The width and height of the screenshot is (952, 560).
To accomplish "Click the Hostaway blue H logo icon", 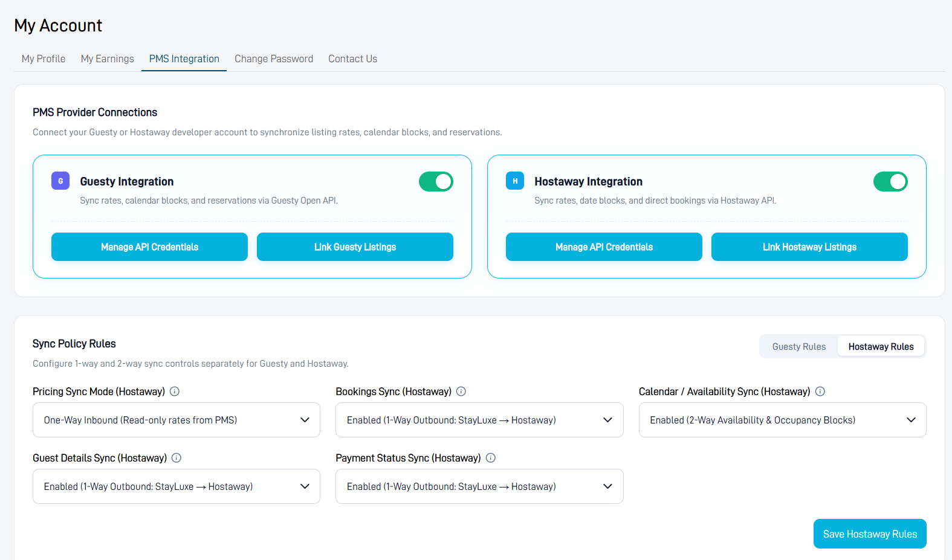I will point(515,181).
